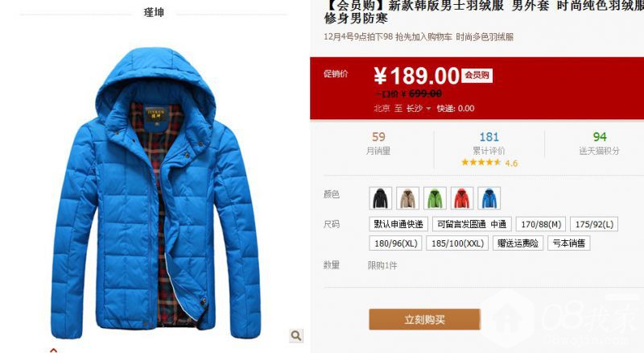
Task: Select the black jacket color swatch
Action: coord(380,198)
